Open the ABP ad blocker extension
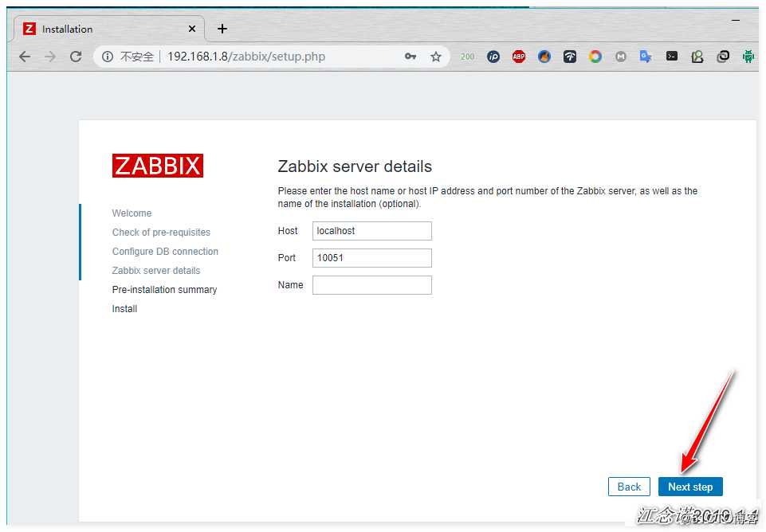Image resolution: width=766 pixels, height=532 pixels. 519,57
